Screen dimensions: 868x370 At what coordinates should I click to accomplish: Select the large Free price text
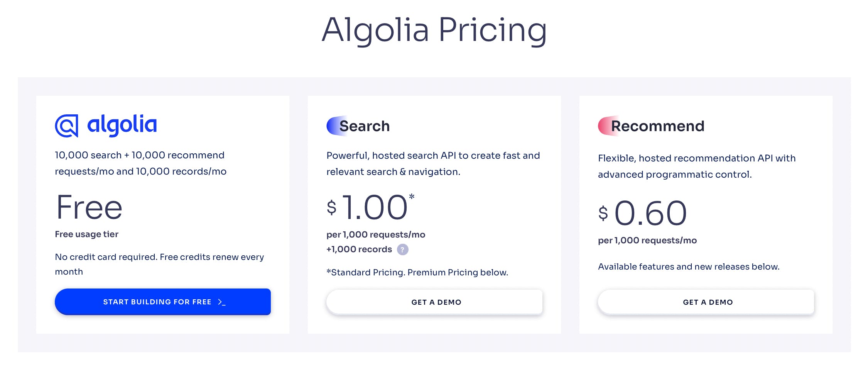[x=89, y=207]
